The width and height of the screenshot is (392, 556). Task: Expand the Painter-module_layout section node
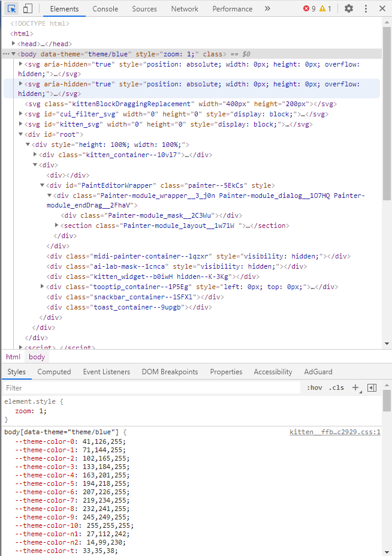57,225
